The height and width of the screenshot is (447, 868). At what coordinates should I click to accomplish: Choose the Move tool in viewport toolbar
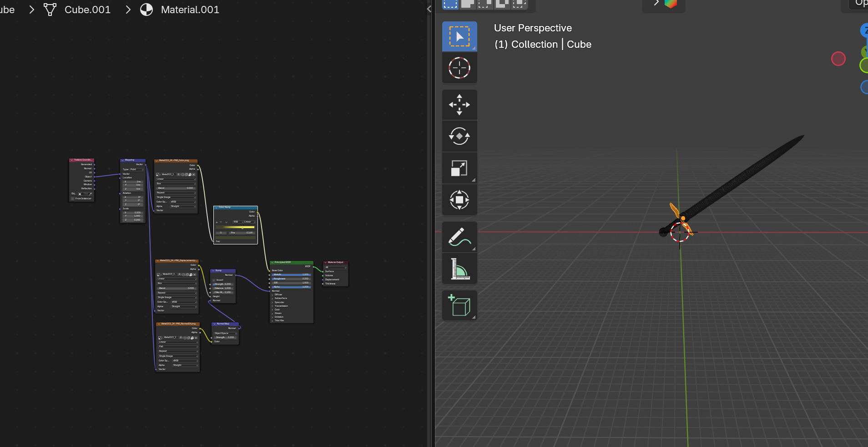(459, 105)
